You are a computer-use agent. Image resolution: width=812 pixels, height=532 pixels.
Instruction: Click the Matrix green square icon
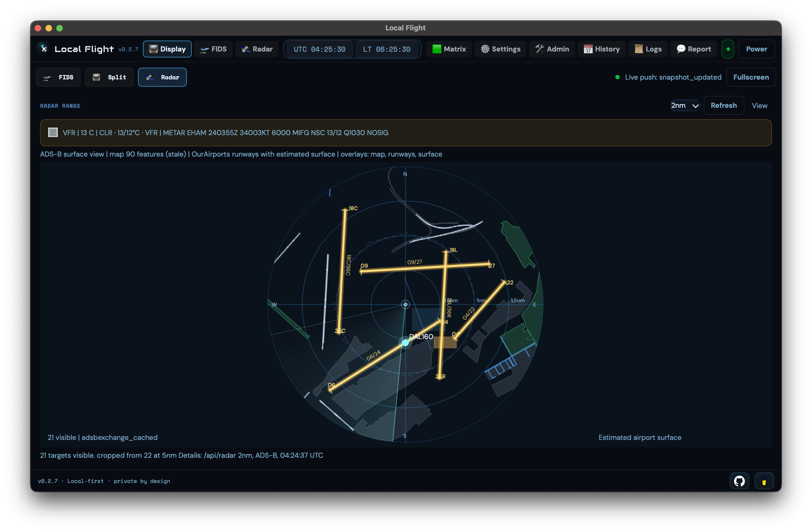[x=437, y=49]
